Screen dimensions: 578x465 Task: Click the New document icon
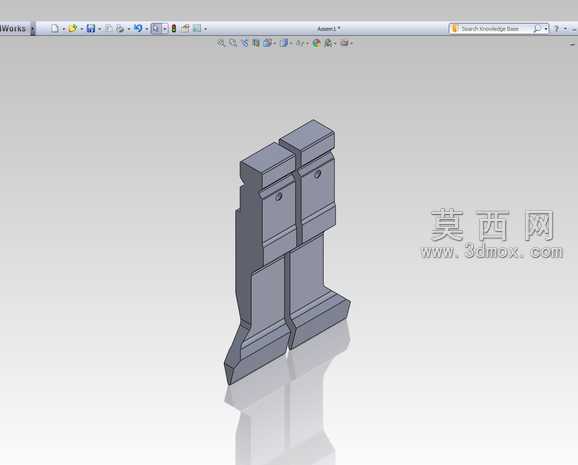pyautogui.click(x=55, y=28)
